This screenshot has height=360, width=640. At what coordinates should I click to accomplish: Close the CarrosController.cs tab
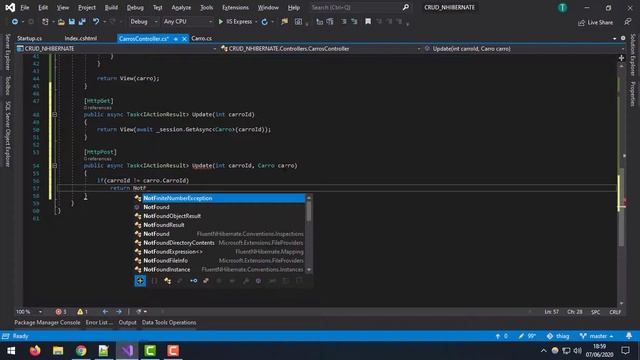pyautogui.click(x=184, y=39)
